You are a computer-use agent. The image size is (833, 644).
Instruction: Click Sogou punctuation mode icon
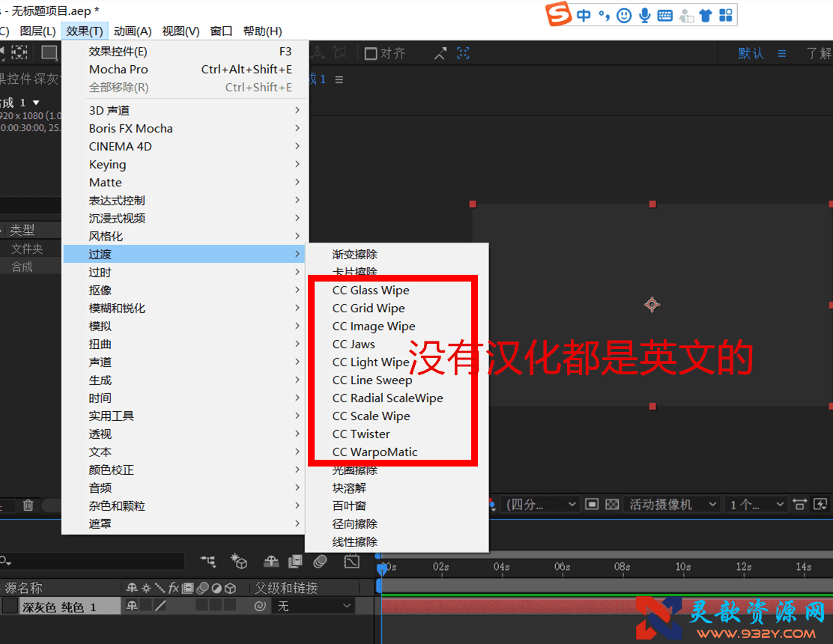coord(604,16)
